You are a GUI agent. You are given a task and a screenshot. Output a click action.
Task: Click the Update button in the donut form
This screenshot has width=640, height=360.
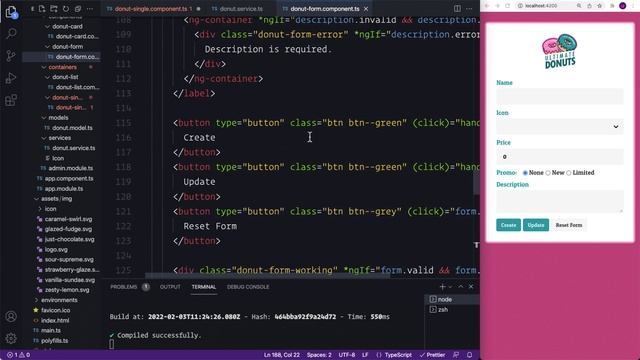click(536, 225)
